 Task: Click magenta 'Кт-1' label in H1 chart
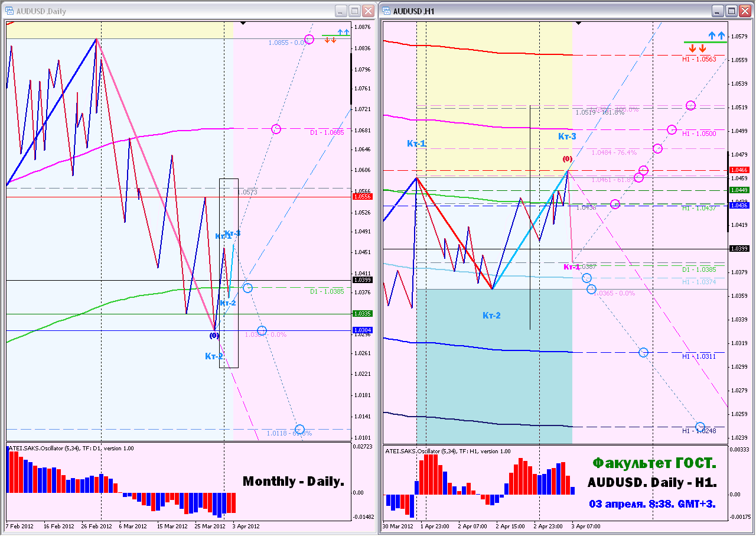click(x=572, y=267)
